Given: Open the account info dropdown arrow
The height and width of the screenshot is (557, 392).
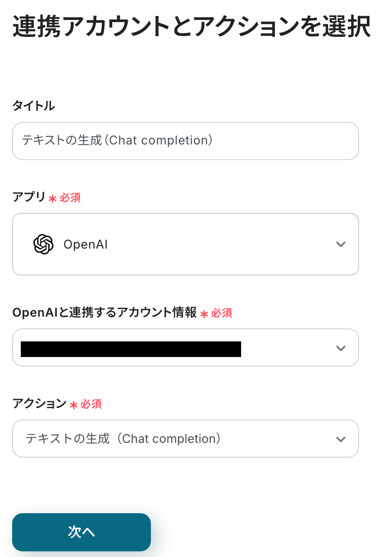Looking at the screenshot, I should pos(341,348).
